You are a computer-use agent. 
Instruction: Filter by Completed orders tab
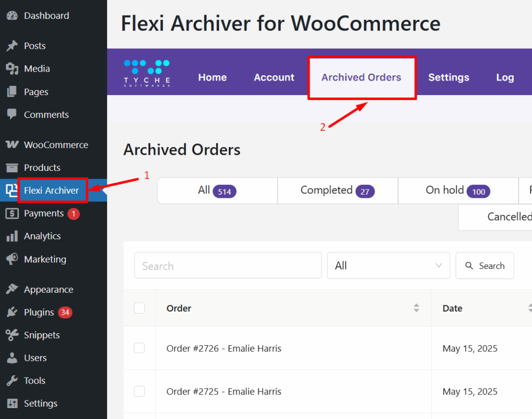point(338,191)
